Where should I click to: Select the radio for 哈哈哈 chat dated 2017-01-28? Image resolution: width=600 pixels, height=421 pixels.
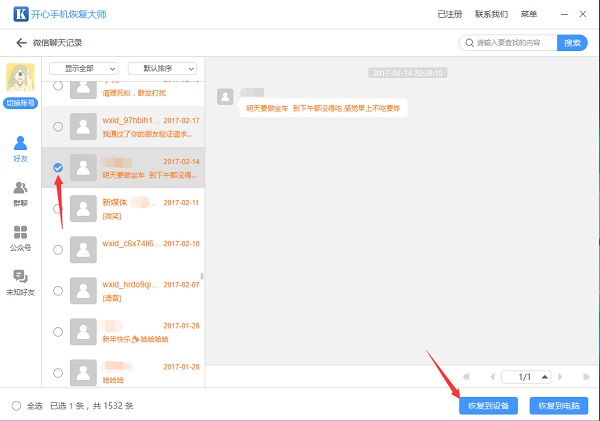(58, 373)
